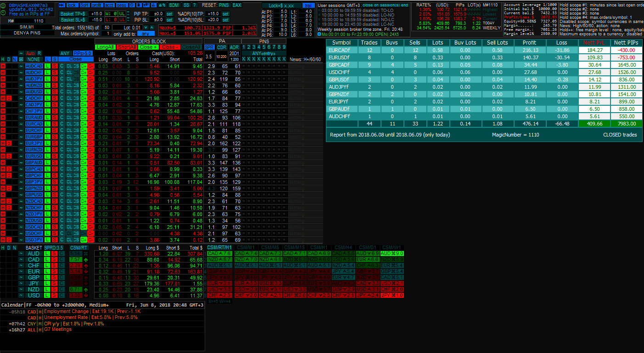The width and height of the screenshot is (644, 353).
Task: Open the 'any' selector next to only add to
Action: point(146,34)
